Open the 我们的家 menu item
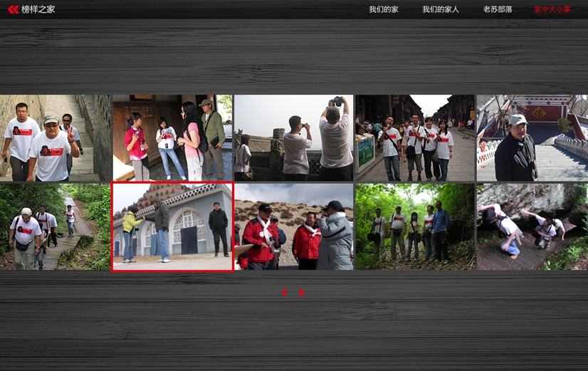The height and width of the screenshot is (371, 588). pos(383,9)
